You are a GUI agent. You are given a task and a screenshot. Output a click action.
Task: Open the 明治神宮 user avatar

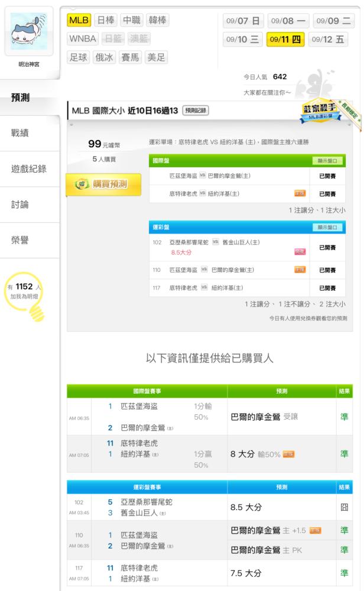coord(29,31)
